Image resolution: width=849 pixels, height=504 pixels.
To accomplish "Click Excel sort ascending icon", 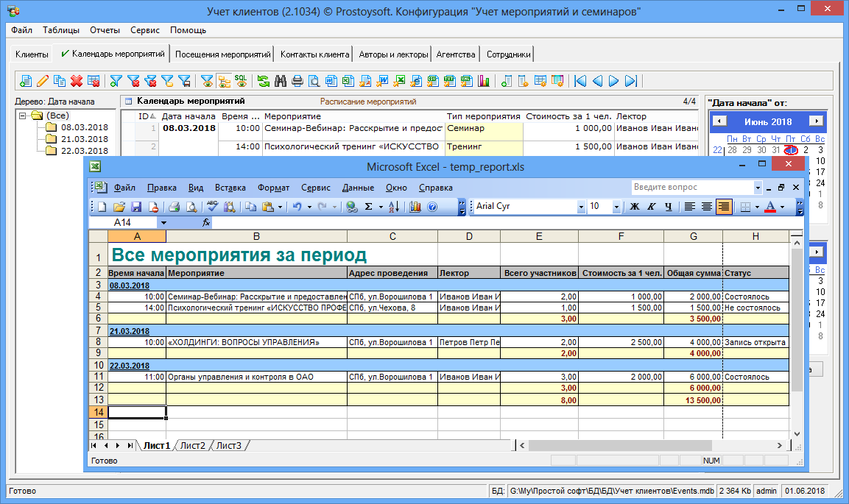I will tap(394, 207).
